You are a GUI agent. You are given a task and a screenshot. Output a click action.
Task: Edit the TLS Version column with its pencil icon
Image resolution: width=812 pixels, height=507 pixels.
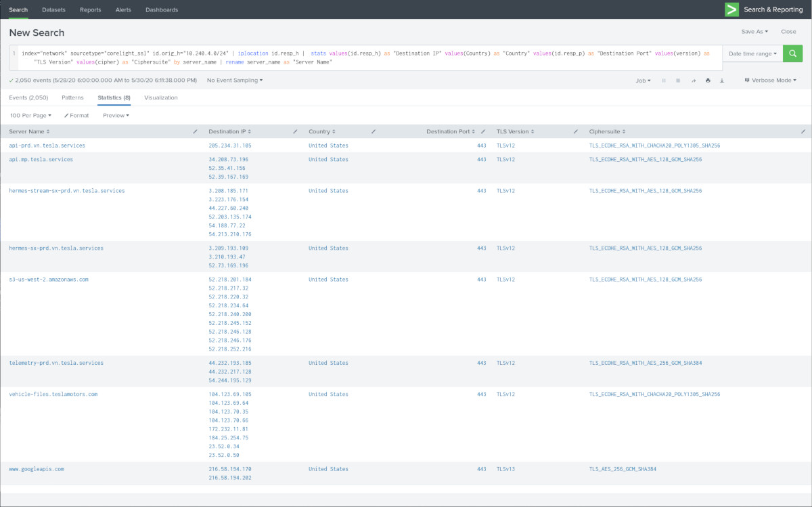click(x=576, y=131)
